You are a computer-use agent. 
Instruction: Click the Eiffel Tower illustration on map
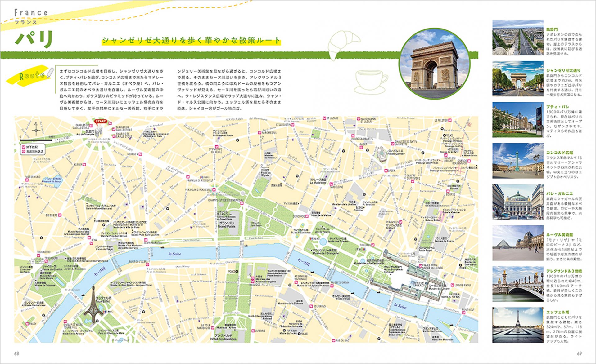coord(93,303)
